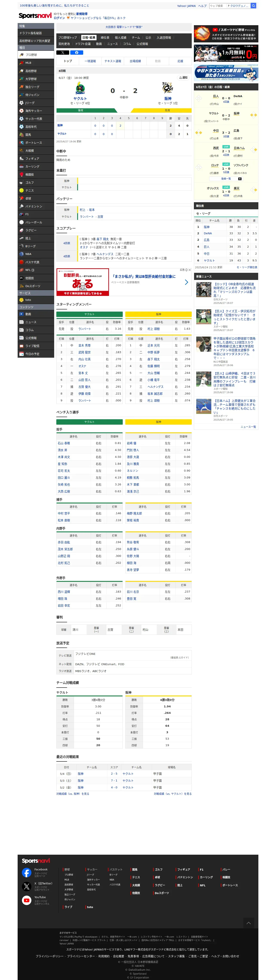Click the back-to-top arrow in the footer

pyautogui.click(x=248, y=923)
